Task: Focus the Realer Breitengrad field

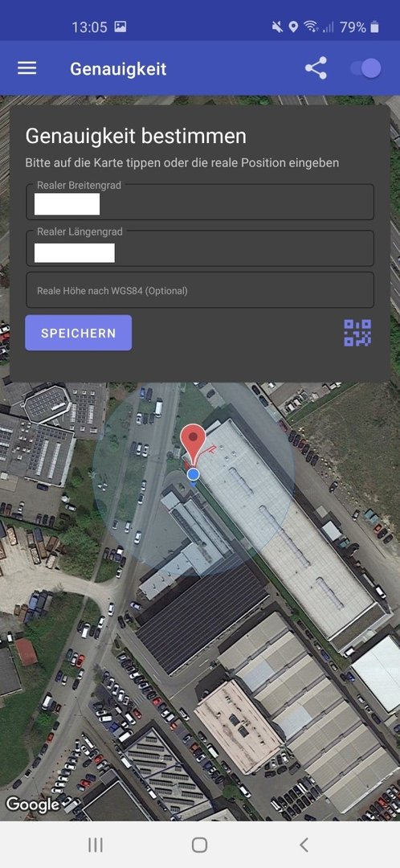Action: click(x=200, y=202)
